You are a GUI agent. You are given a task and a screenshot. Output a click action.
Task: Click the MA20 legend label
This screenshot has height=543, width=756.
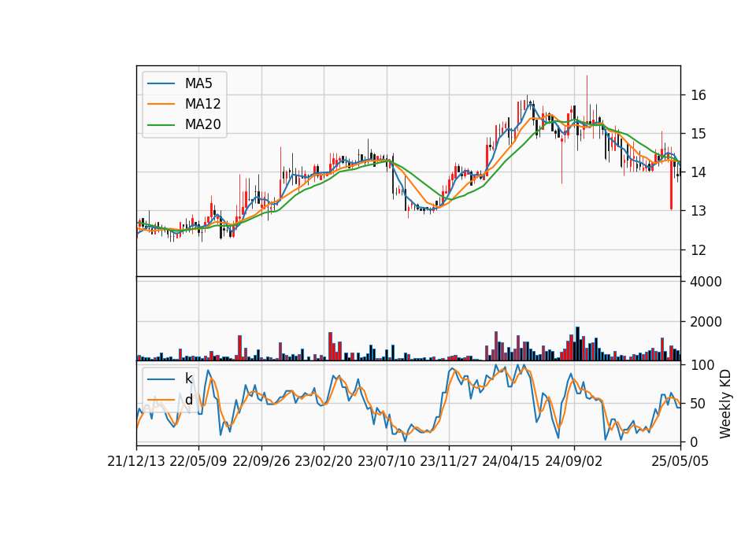[x=202, y=125]
